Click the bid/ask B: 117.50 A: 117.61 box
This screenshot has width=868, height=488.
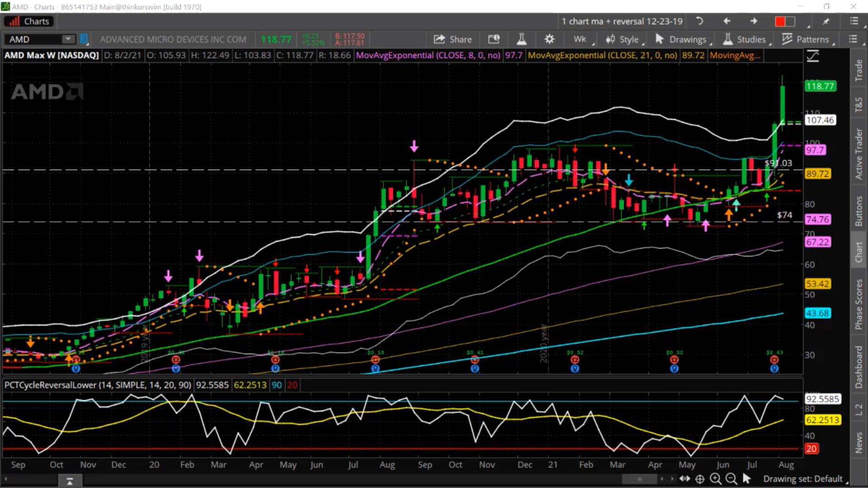click(349, 39)
